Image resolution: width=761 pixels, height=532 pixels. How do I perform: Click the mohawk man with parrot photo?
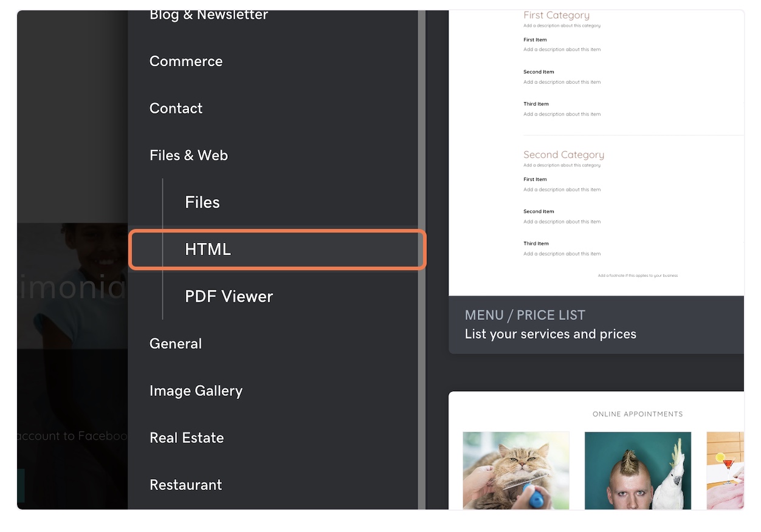(x=638, y=471)
